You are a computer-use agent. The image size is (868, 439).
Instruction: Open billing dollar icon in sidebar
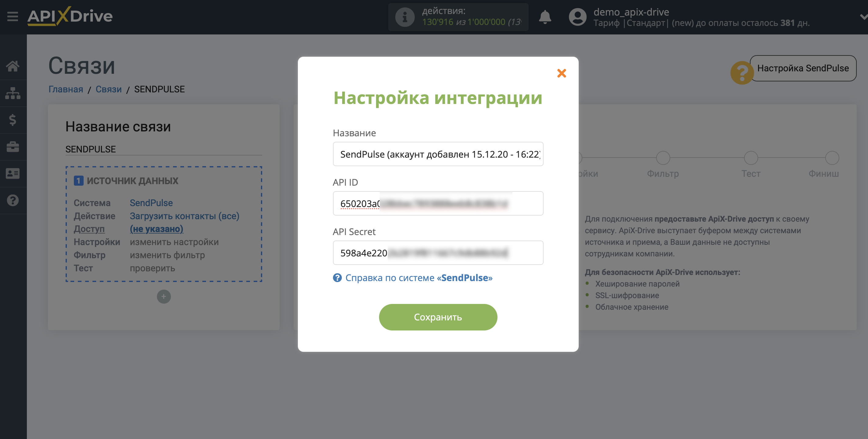click(13, 120)
